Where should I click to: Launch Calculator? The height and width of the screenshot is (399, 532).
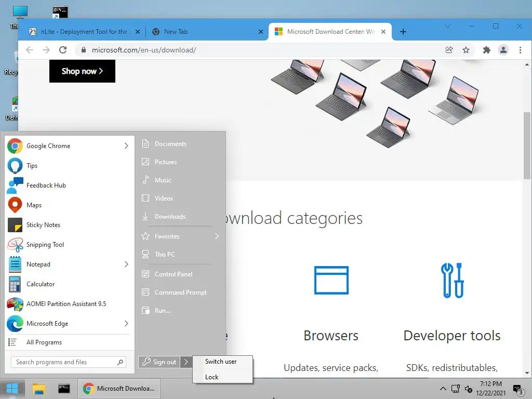pyautogui.click(x=69, y=284)
